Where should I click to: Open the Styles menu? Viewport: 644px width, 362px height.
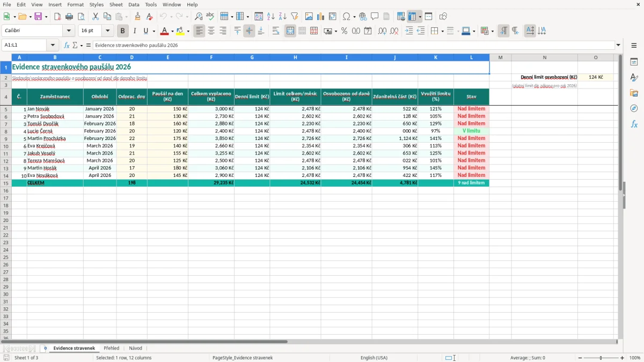(97, 4)
